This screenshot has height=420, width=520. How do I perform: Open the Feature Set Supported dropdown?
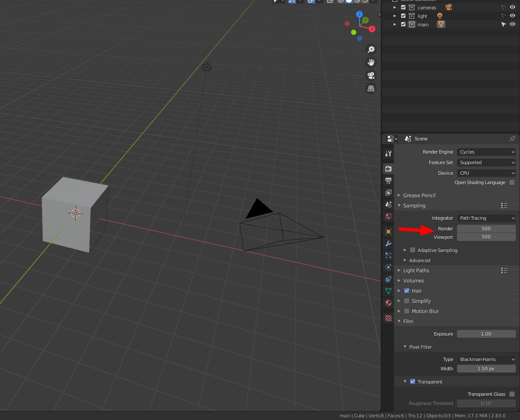tap(486, 162)
